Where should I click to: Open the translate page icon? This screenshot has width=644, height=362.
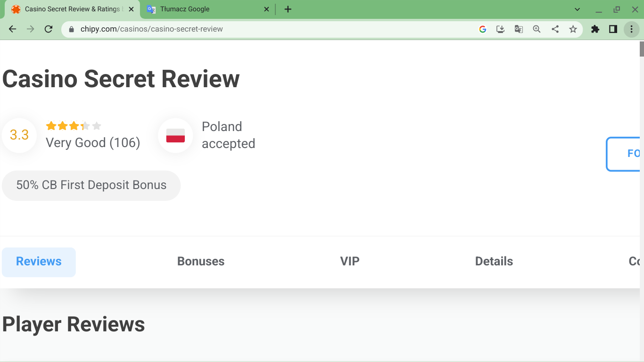point(519,29)
